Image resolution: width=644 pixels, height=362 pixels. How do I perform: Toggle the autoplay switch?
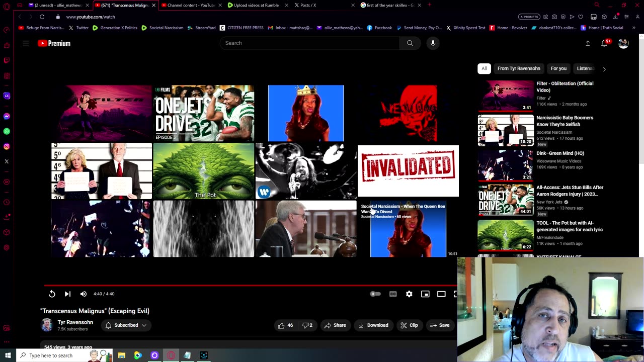coord(375,294)
